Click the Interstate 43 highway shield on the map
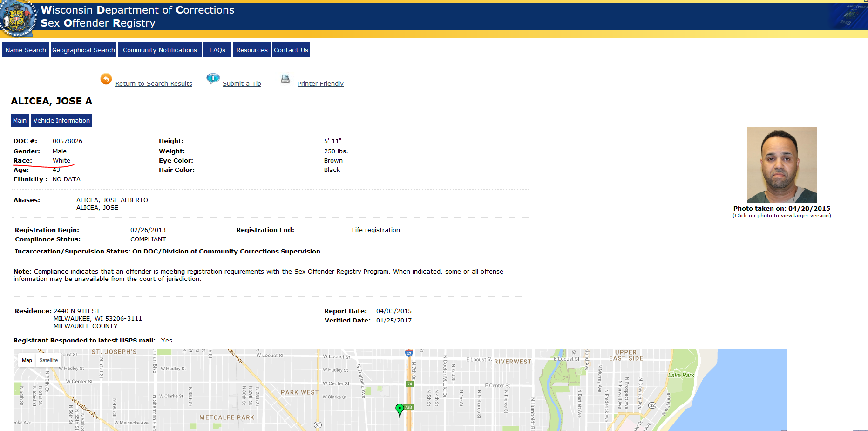 coord(409,353)
